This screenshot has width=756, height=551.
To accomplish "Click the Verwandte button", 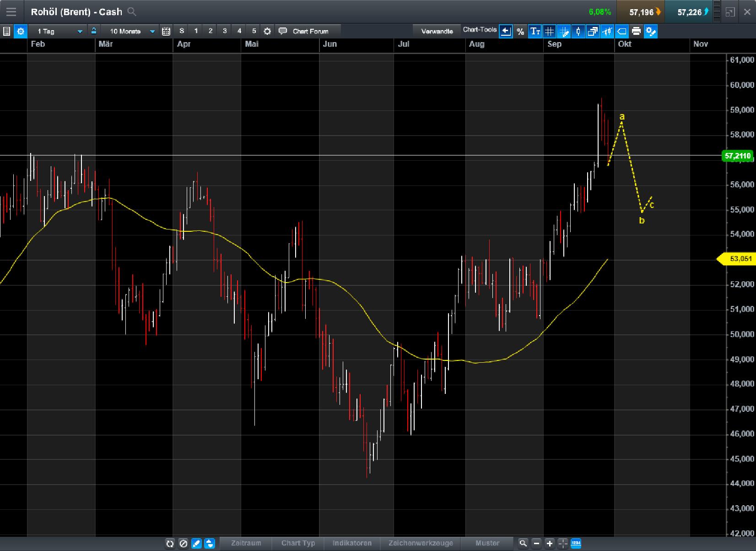I will tap(436, 31).
